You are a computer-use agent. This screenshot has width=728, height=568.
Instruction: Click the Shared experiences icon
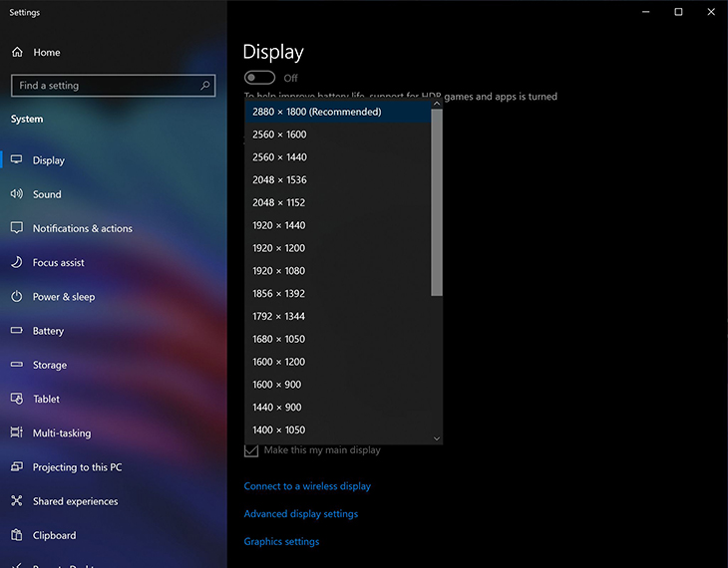pyautogui.click(x=17, y=500)
